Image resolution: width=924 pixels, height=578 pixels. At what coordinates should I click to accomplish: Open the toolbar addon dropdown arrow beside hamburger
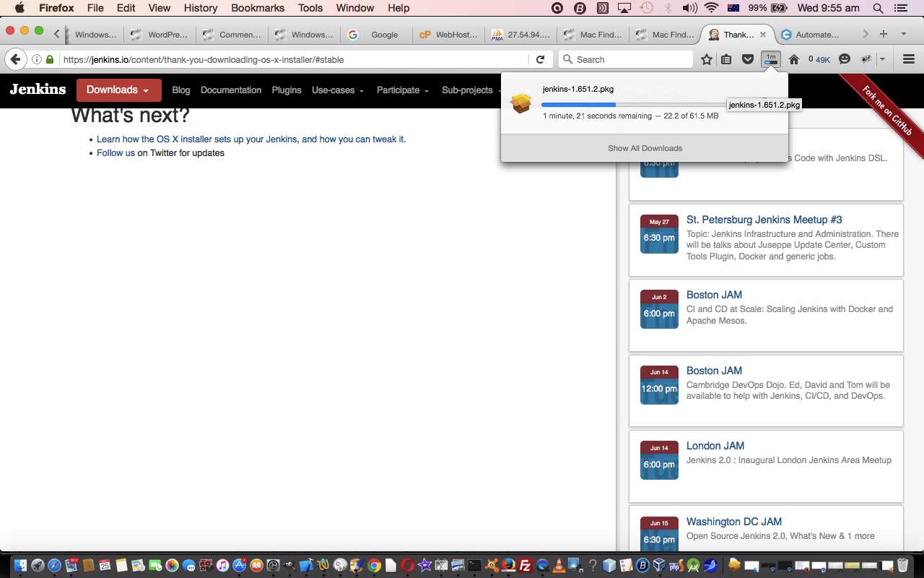(882, 59)
